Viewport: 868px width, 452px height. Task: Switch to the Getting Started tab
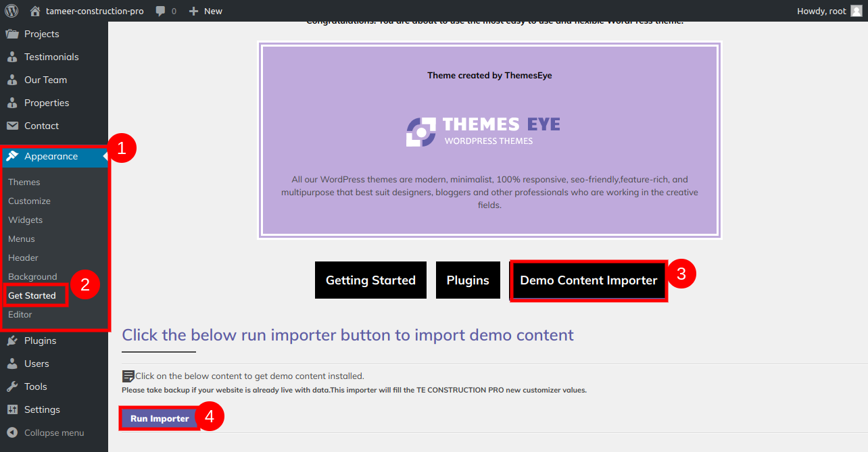[x=370, y=280]
